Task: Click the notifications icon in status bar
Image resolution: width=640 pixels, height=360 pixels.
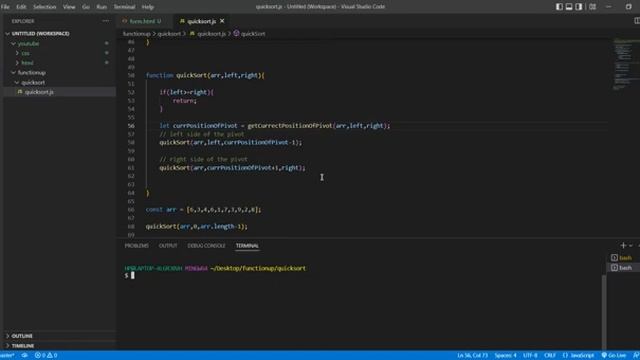Action: point(636,356)
